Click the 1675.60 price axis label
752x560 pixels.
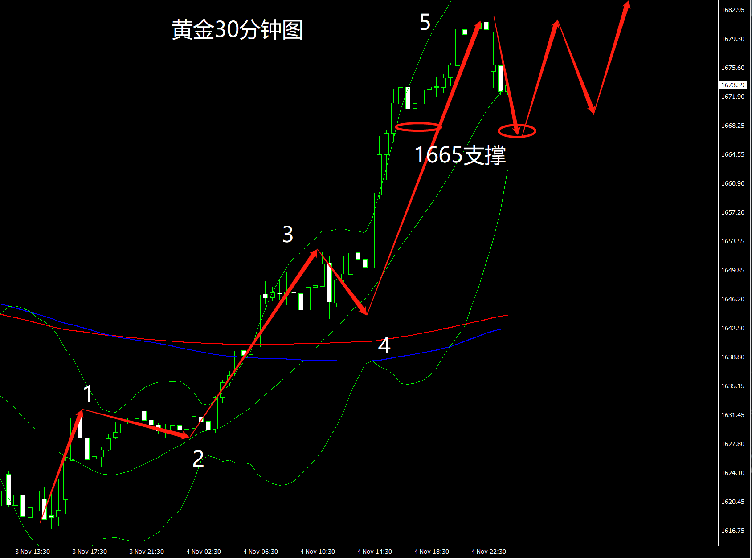tap(733, 68)
